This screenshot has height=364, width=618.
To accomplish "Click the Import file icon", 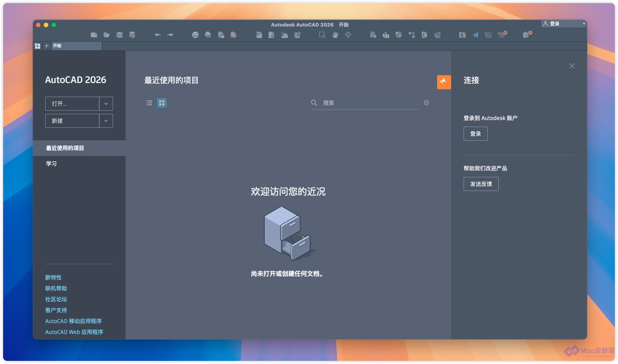I will [259, 35].
